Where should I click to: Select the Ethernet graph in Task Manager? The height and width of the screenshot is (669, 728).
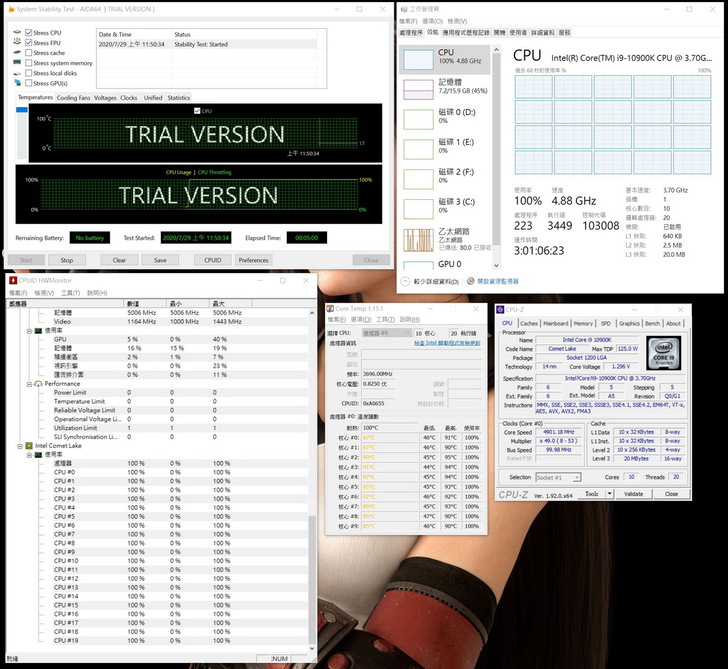[418, 241]
